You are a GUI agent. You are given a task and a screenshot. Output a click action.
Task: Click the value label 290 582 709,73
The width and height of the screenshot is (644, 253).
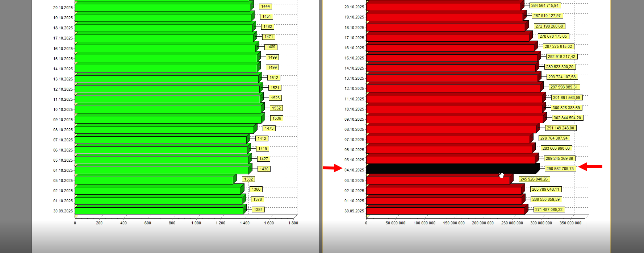[560, 169]
